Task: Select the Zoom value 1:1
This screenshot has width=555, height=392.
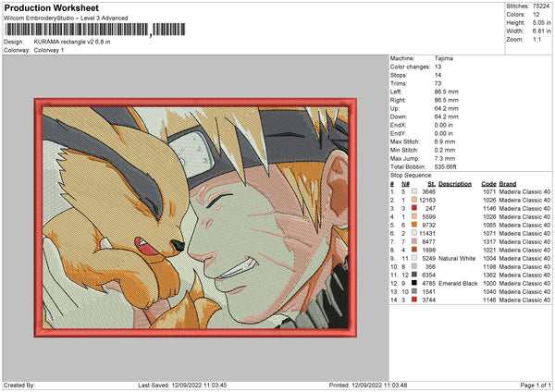Action: point(536,39)
